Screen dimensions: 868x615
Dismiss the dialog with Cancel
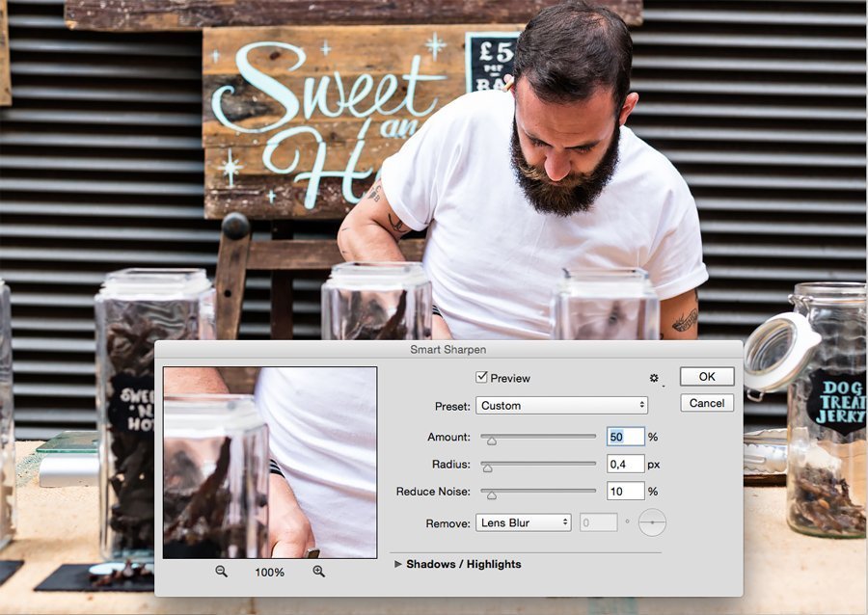click(707, 403)
